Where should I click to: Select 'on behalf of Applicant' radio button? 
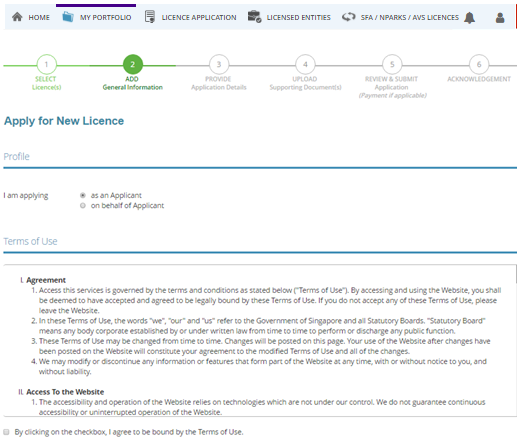click(x=83, y=205)
